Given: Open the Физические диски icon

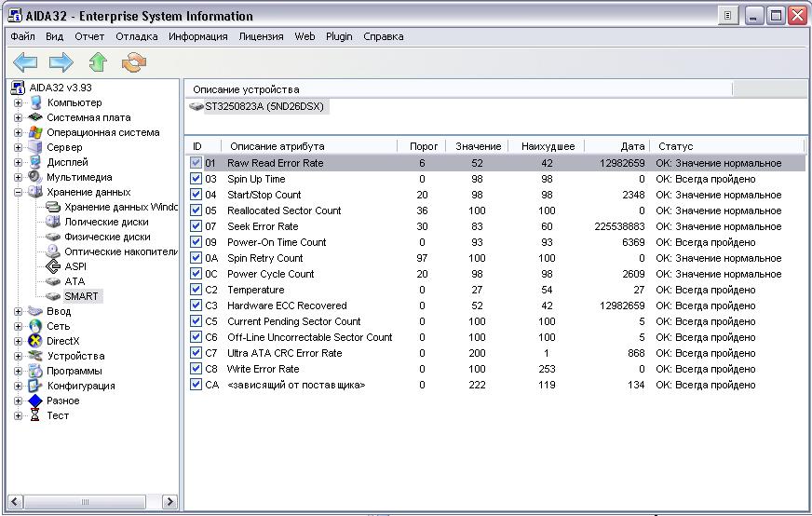Looking at the screenshot, I should click(53, 237).
